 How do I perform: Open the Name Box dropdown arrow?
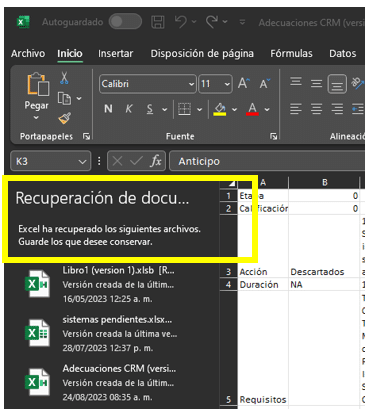point(82,162)
